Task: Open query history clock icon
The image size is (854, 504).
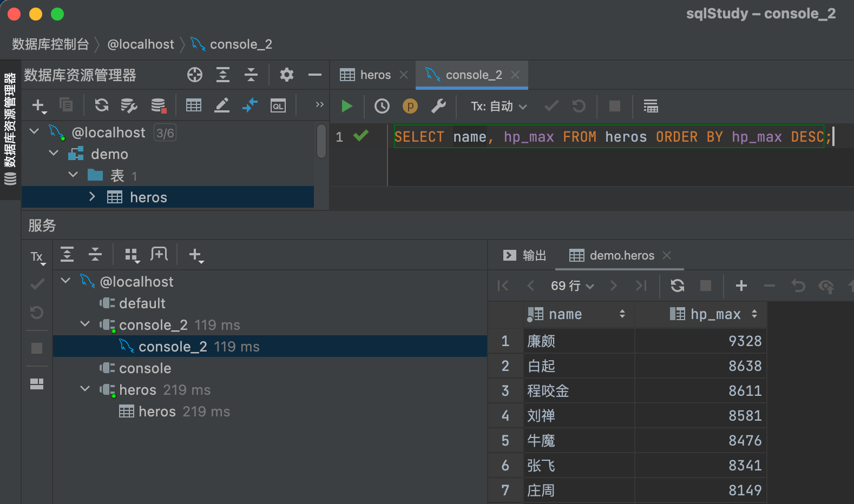Action: [382, 106]
